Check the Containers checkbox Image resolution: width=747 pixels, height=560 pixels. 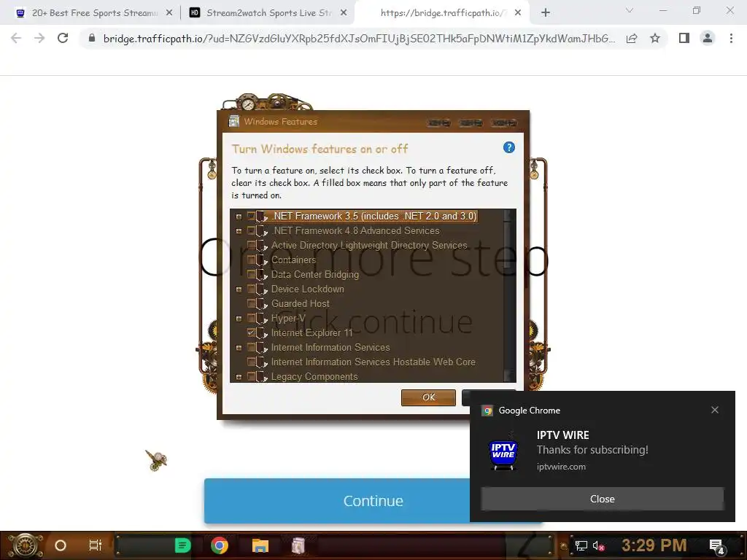(251, 260)
